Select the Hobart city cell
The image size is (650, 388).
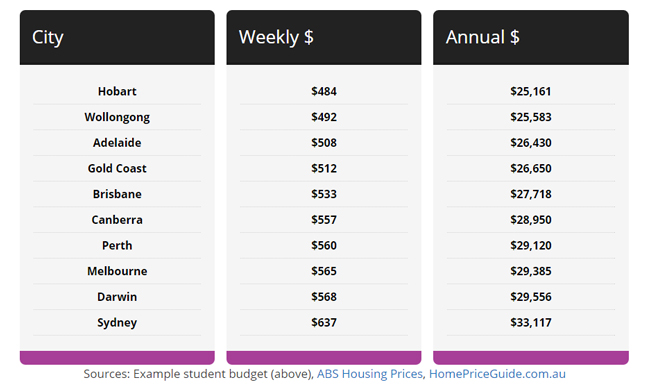[117, 91]
